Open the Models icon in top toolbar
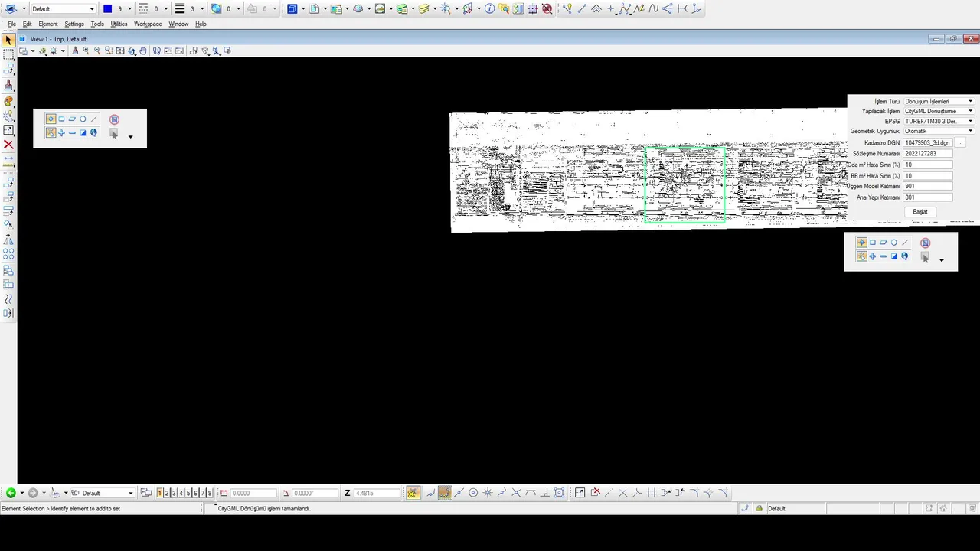Viewport: 980px width, 551px height. tap(292, 9)
